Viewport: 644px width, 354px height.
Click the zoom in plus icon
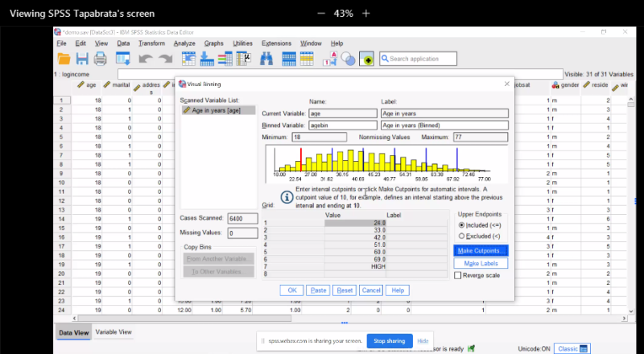pos(366,14)
